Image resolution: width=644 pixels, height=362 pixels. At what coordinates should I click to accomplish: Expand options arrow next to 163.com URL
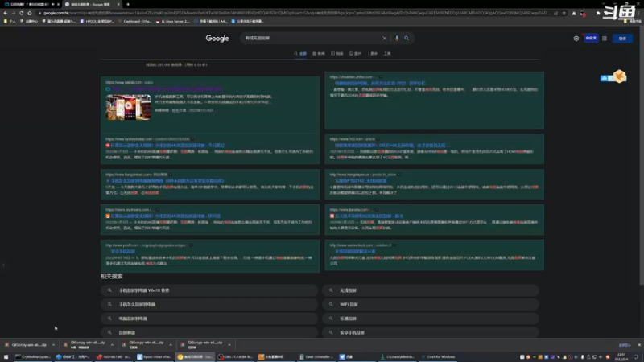click(x=378, y=139)
